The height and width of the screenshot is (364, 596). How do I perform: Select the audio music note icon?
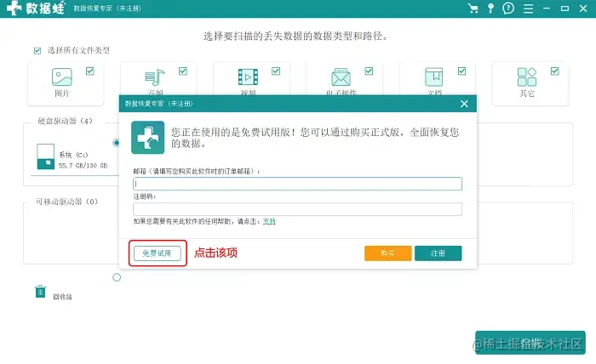tap(155, 77)
